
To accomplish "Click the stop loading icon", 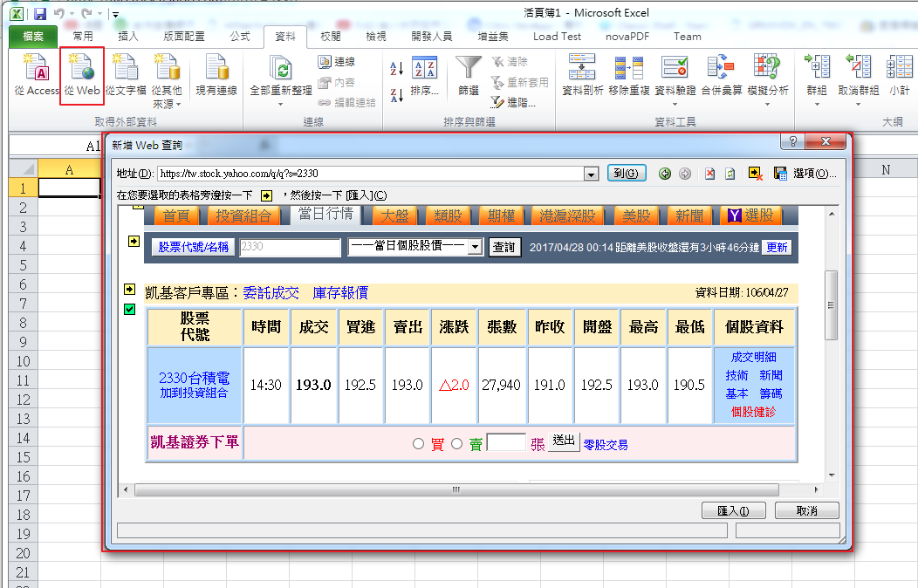I will pyautogui.click(x=709, y=174).
